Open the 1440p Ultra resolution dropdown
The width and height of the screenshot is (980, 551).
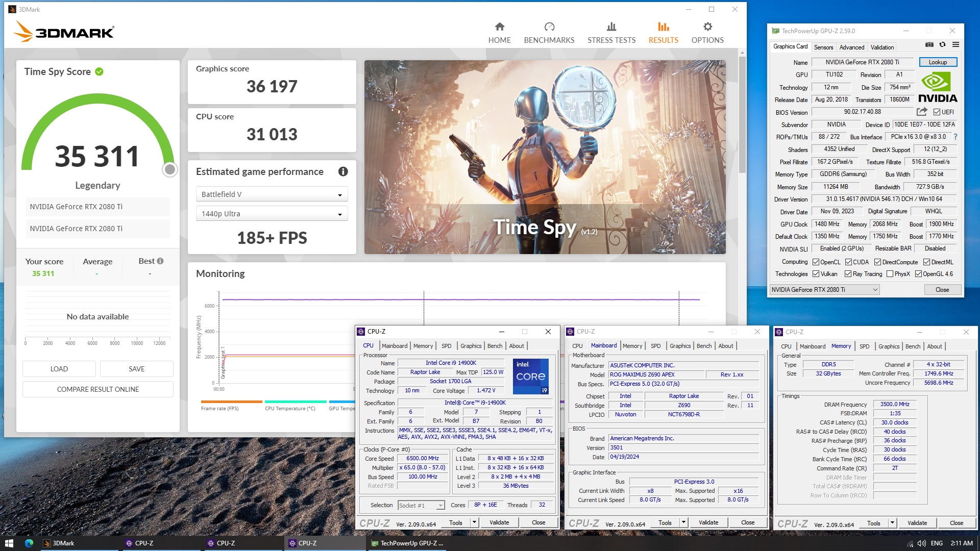coord(272,214)
